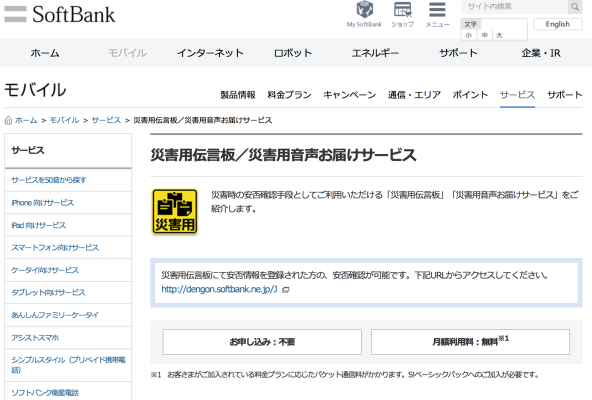Open シンプルスタイル prepaid sidebar link
The width and height of the screenshot is (592, 400).
[68, 365]
